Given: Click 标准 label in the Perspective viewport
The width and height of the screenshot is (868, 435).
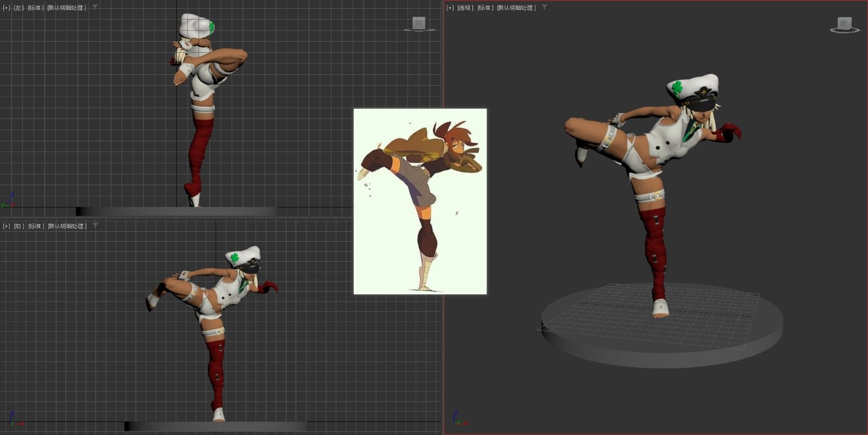Looking at the screenshot, I should tap(486, 8).
